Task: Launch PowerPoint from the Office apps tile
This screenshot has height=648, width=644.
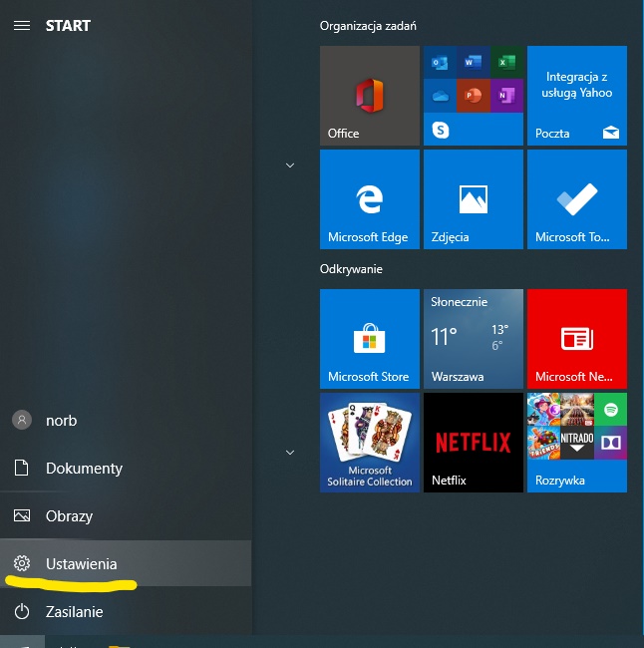Action: [x=474, y=96]
